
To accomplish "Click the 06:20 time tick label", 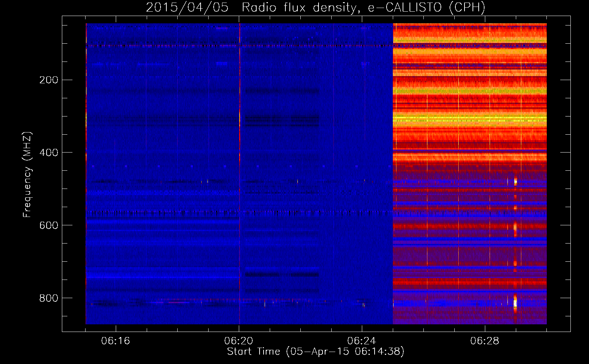I will (239, 341).
